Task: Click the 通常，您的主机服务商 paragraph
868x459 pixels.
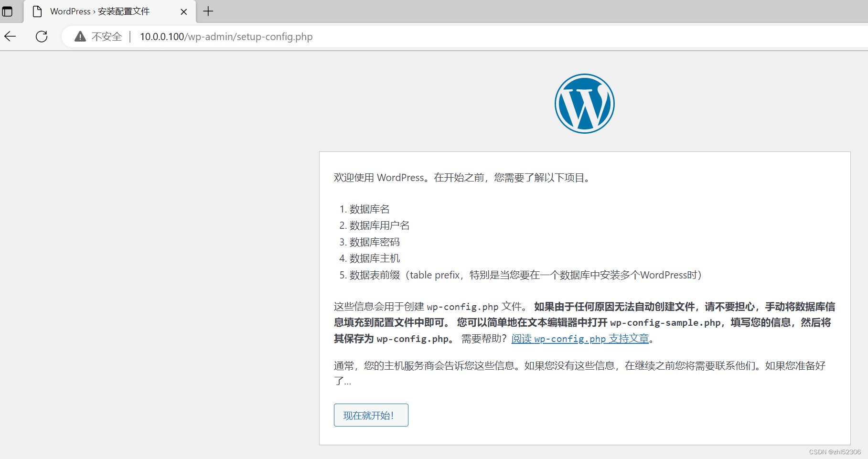Action: pyautogui.click(x=579, y=373)
